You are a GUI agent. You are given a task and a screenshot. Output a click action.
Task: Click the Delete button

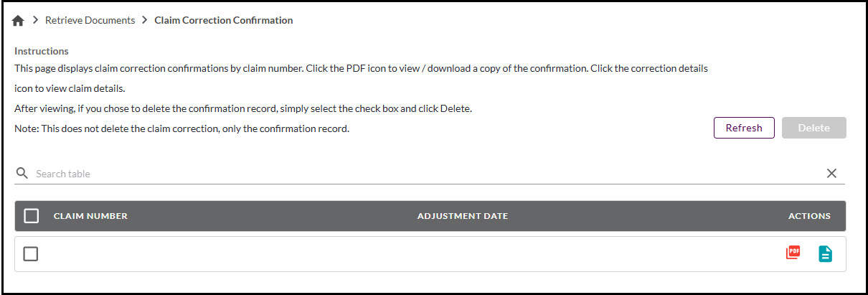pos(813,128)
